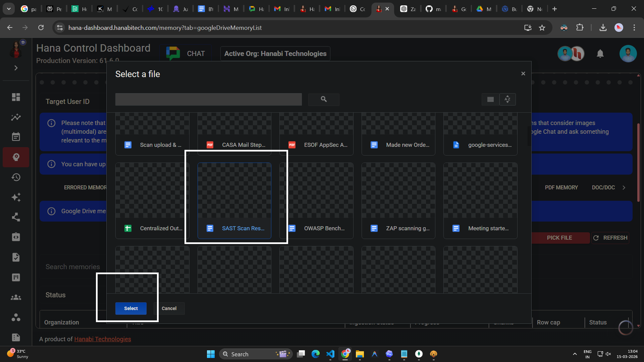Select the Memory (brain) icon in sidebar

point(16,157)
